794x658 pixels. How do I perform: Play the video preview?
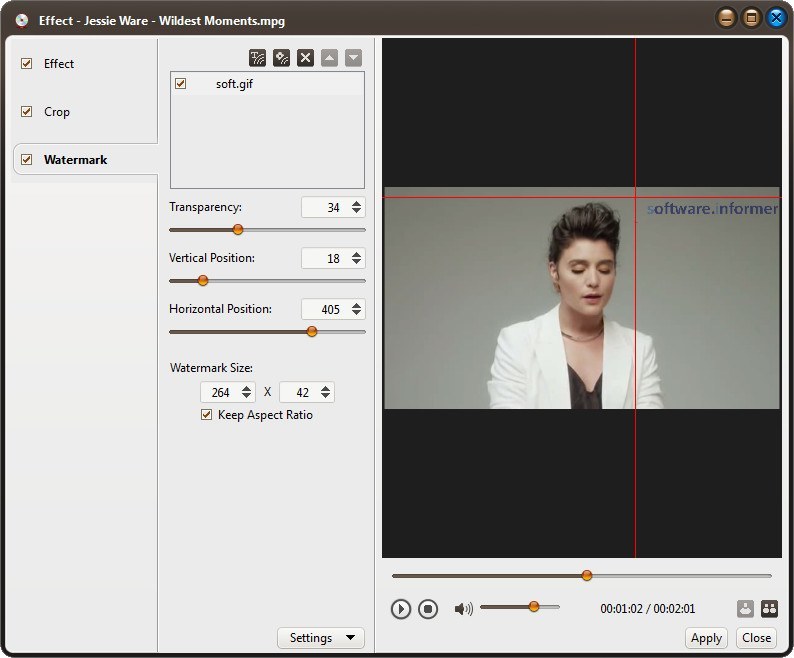point(401,608)
